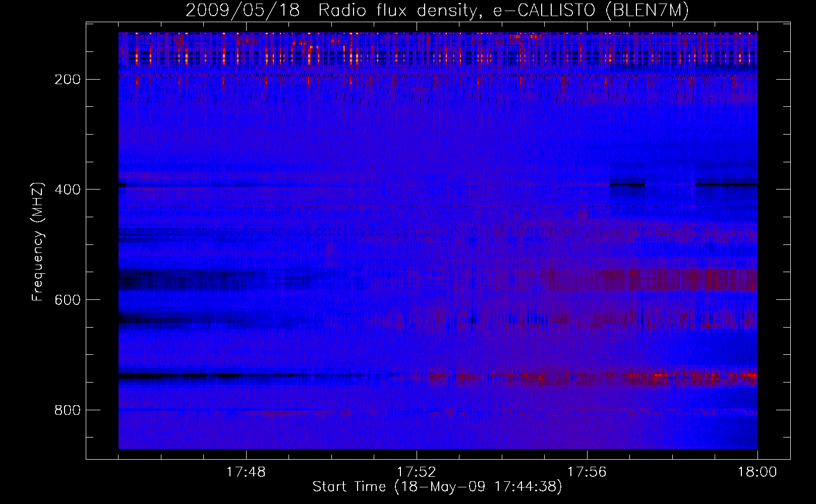Click the 17:56 time tick label

tap(587, 472)
